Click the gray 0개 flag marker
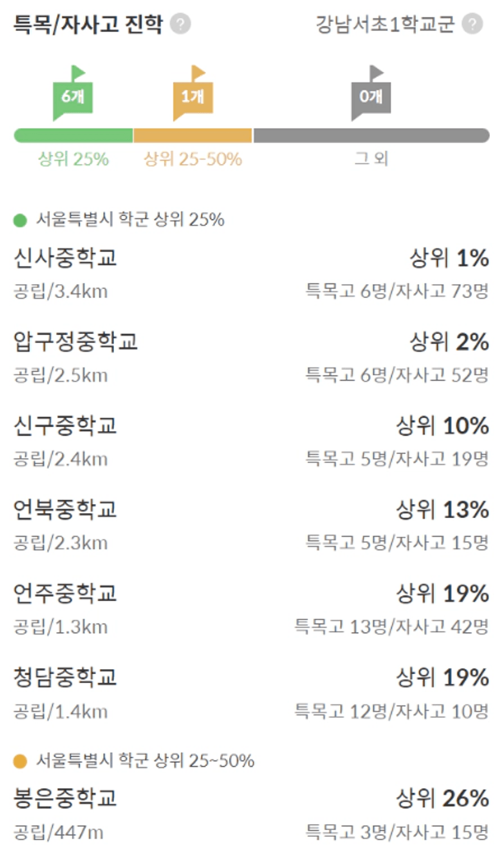The image size is (504, 860). click(371, 96)
